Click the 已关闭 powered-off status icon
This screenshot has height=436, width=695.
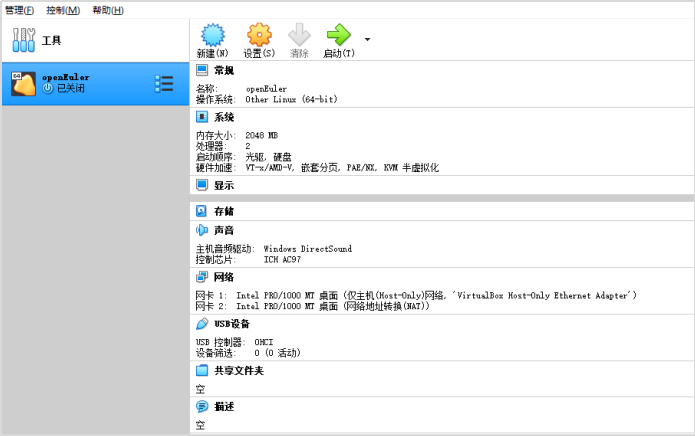pos(48,88)
